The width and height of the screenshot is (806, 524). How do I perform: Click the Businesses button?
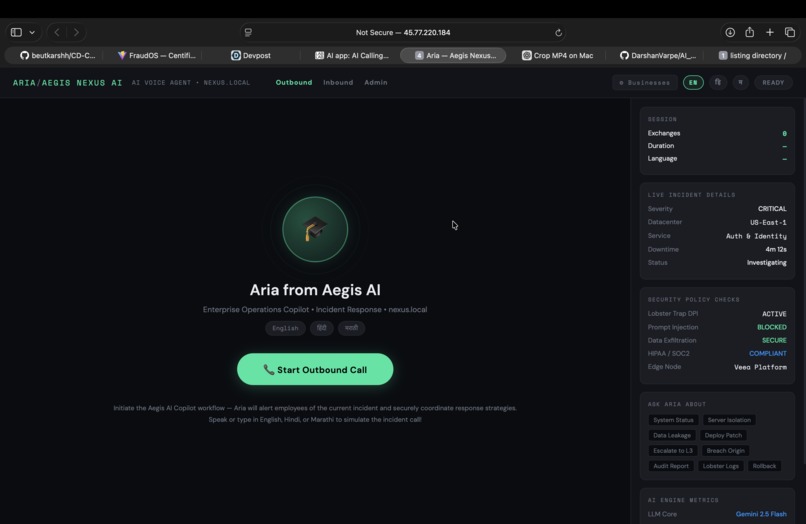pos(644,82)
